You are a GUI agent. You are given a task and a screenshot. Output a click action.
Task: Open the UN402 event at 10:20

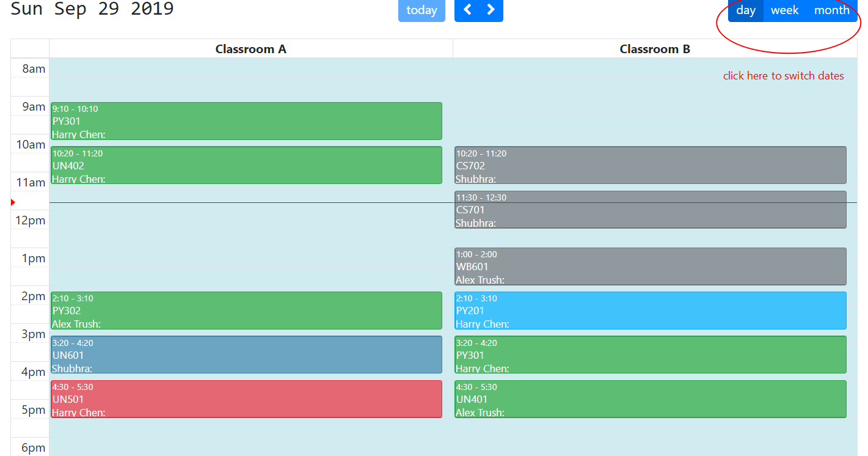click(246, 165)
